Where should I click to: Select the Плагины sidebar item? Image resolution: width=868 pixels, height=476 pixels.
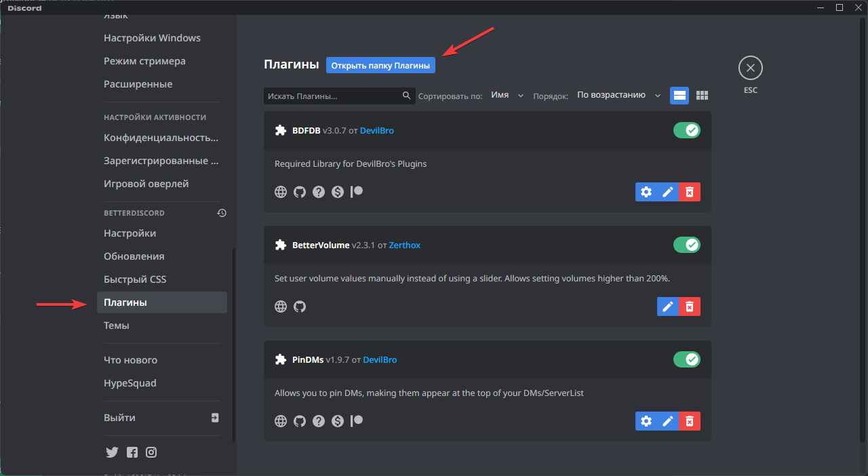pyautogui.click(x=162, y=302)
